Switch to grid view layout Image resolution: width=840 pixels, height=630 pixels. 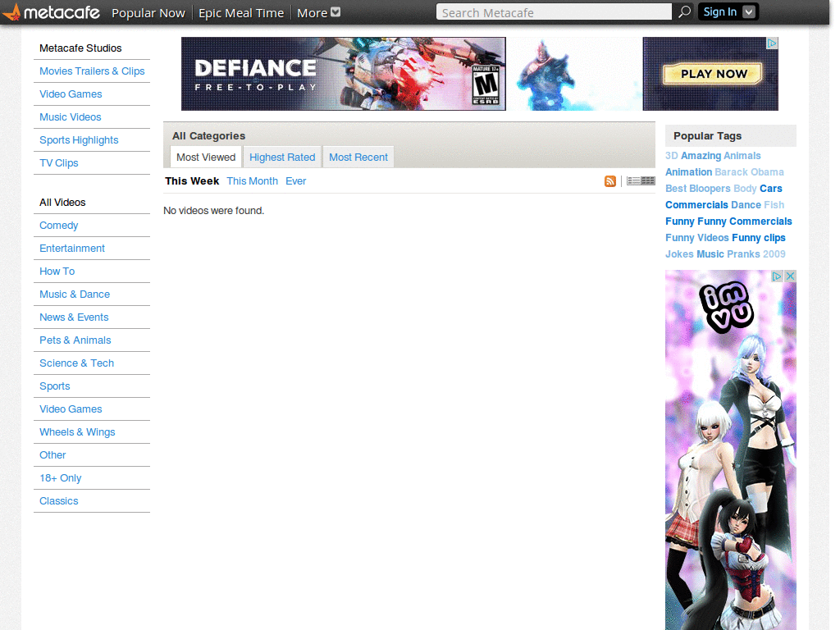[648, 181]
